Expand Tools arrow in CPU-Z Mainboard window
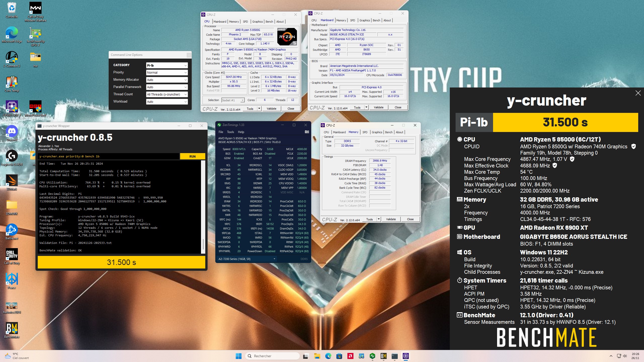644x362 pixels. click(366, 107)
